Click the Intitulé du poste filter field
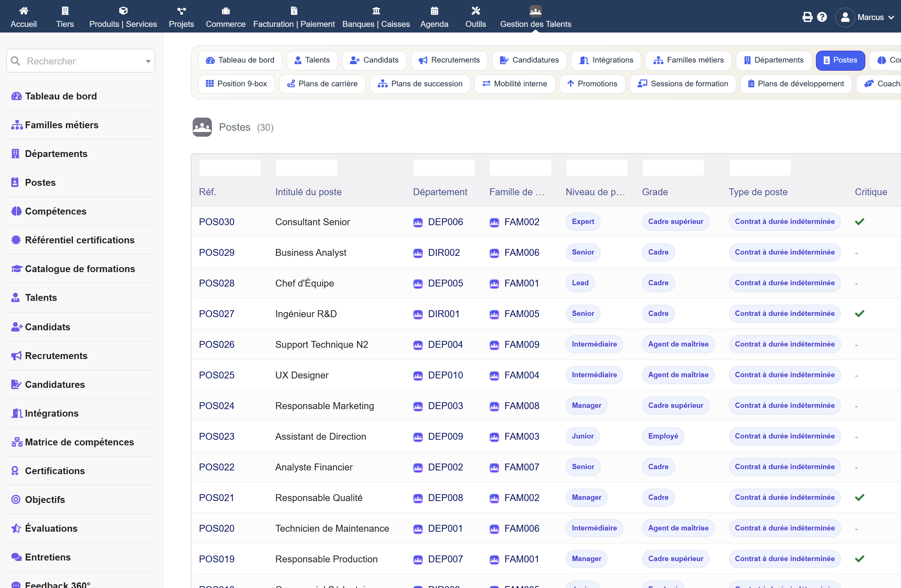This screenshot has height=588, width=901. (307, 168)
